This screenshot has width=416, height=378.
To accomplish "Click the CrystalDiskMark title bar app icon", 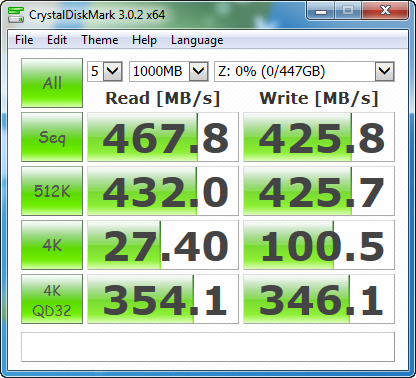I will click(16, 14).
